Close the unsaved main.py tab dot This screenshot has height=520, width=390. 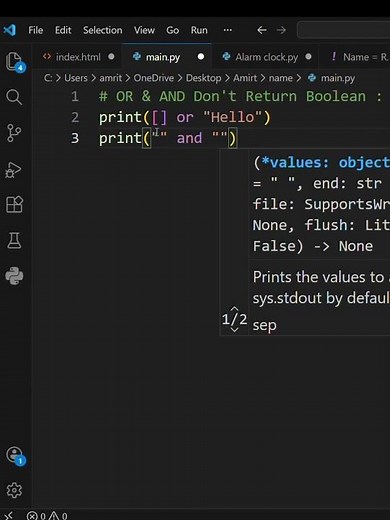(201, 57)
